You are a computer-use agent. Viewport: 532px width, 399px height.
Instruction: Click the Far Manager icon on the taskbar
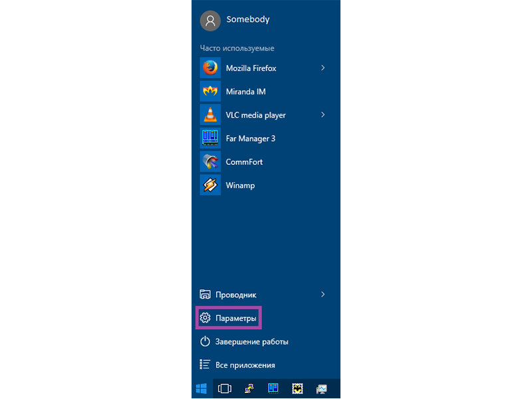273,388
